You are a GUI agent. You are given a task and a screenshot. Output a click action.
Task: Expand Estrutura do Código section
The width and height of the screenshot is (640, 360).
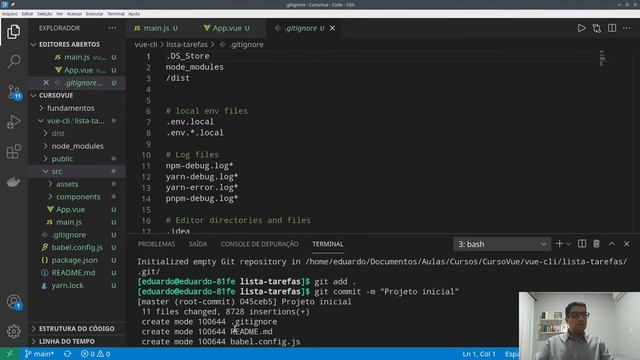click(76, 328)
